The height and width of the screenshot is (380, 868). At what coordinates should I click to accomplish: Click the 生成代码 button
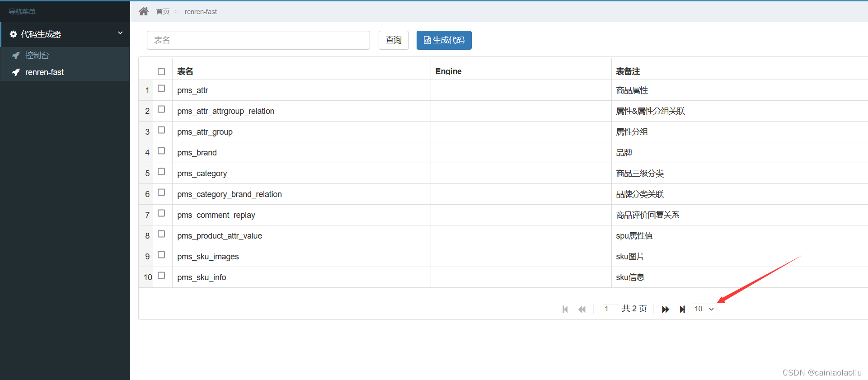click(444, 40)
